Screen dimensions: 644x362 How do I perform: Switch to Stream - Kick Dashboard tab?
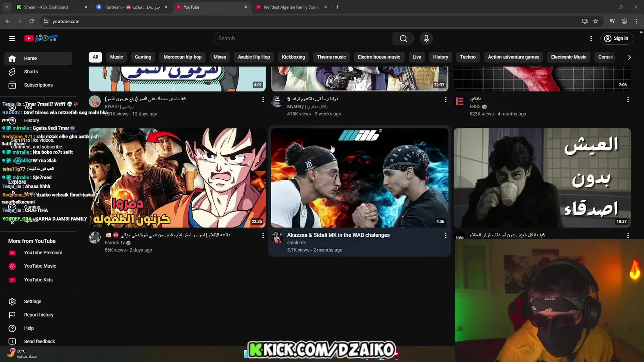51,7
